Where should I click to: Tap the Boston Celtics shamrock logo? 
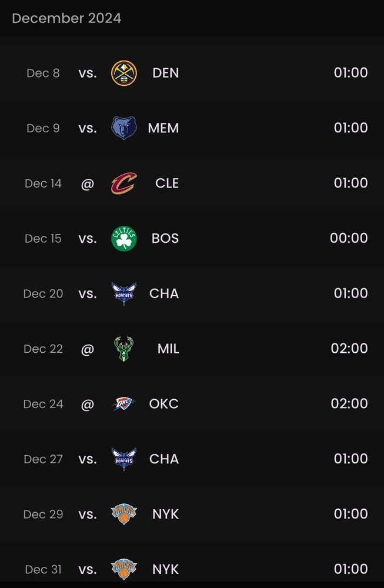(x=123, y=239)
